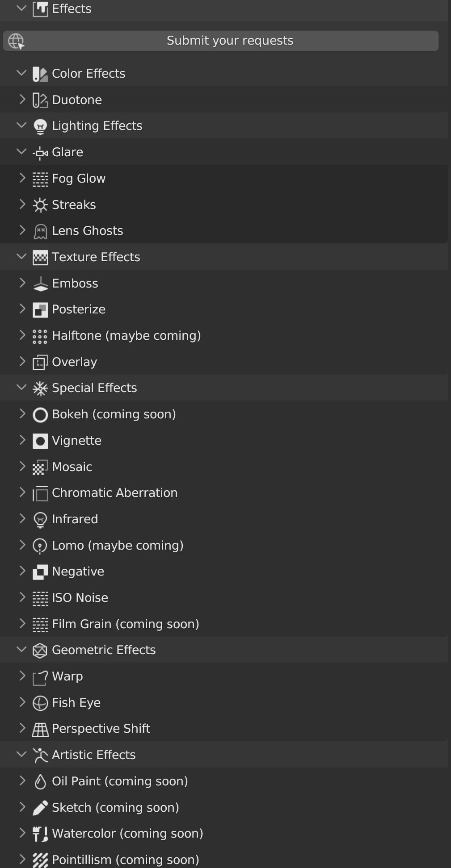Screen dimensions: 451x868
Task: Open the Artistic Effects category
Action: (x=21, y=755)
